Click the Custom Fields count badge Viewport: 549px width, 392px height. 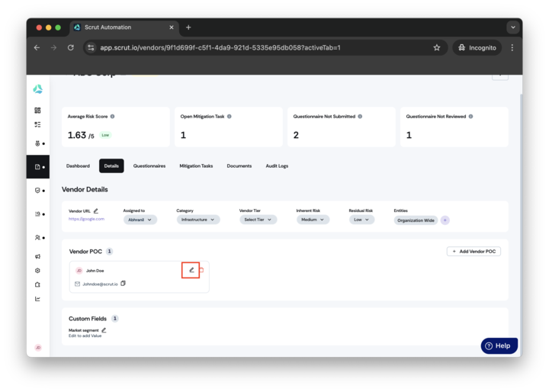(x=115, y=319)
